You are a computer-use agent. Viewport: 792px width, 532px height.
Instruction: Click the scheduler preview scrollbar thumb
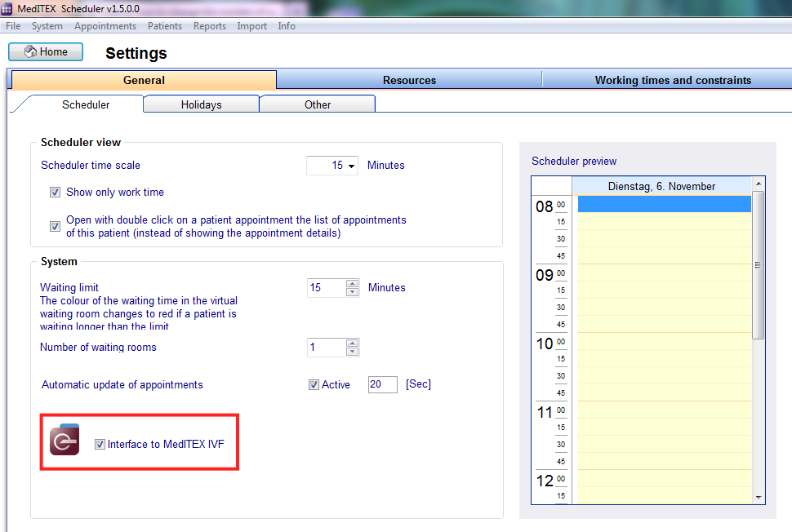coord(759,265)
